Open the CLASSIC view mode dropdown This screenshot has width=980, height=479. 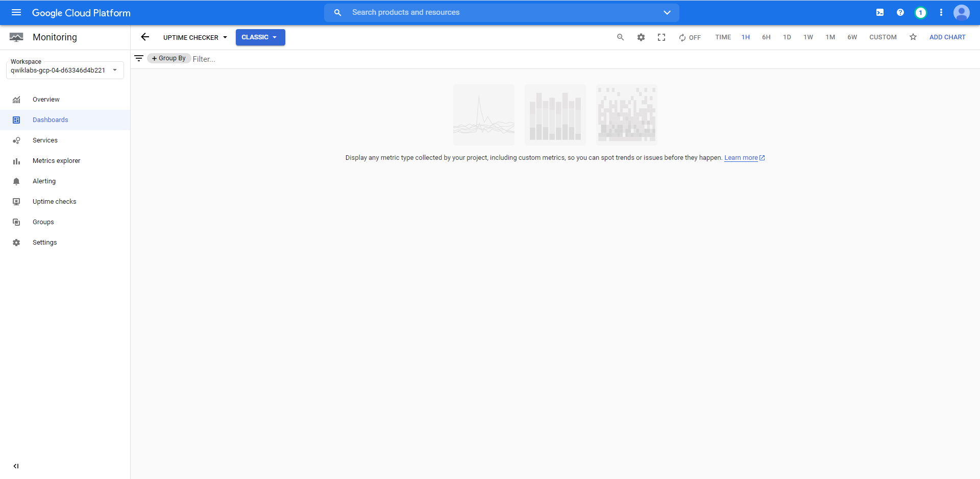pyautogui.click(x=260, y=37)
